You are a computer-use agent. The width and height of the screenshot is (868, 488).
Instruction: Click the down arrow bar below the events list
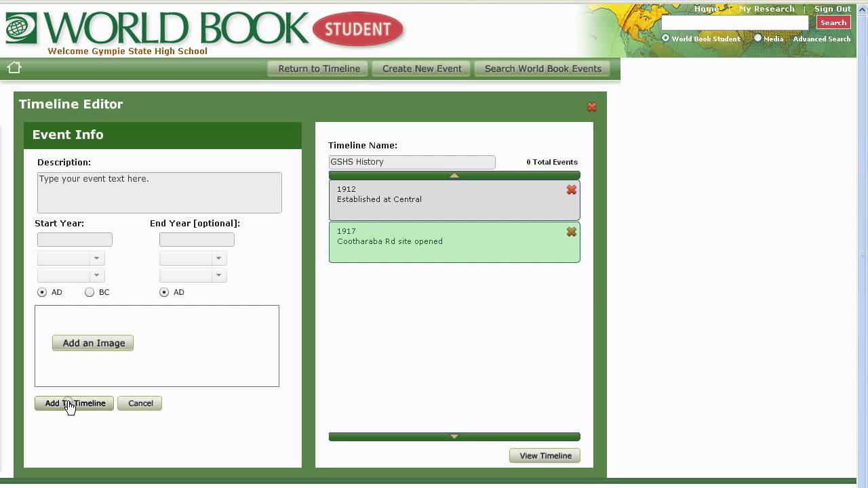(x=454, y=436)
